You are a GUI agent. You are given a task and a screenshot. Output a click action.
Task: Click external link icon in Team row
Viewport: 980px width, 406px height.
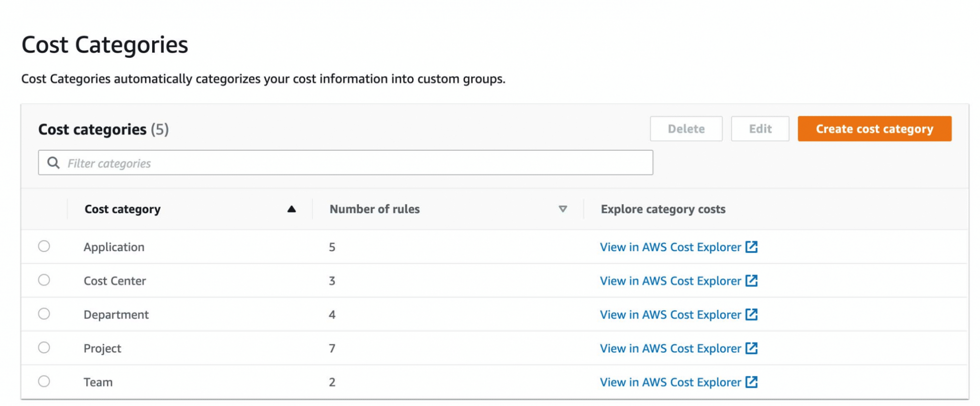pyautogui.click(x=752, y=382)
